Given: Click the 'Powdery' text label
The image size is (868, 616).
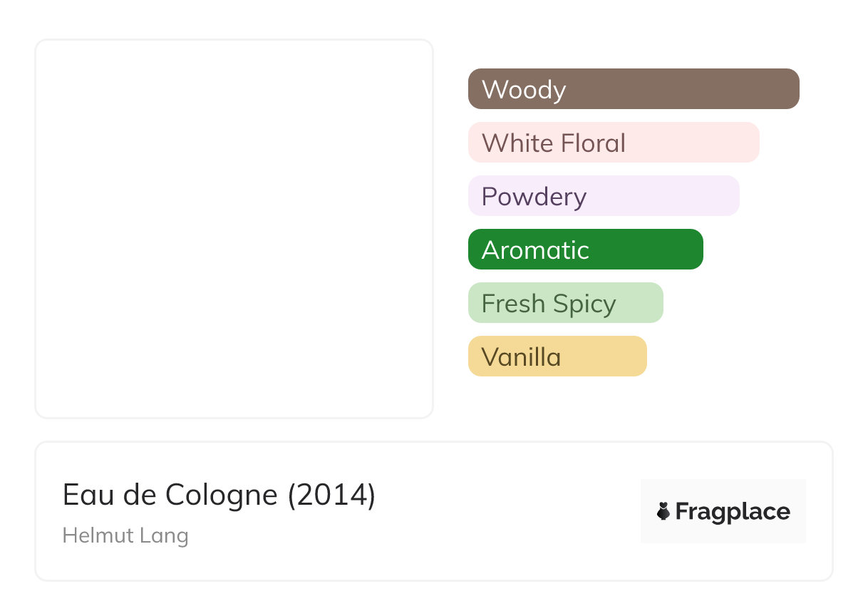Looking at the screenshot, I should tap(534, 197).
